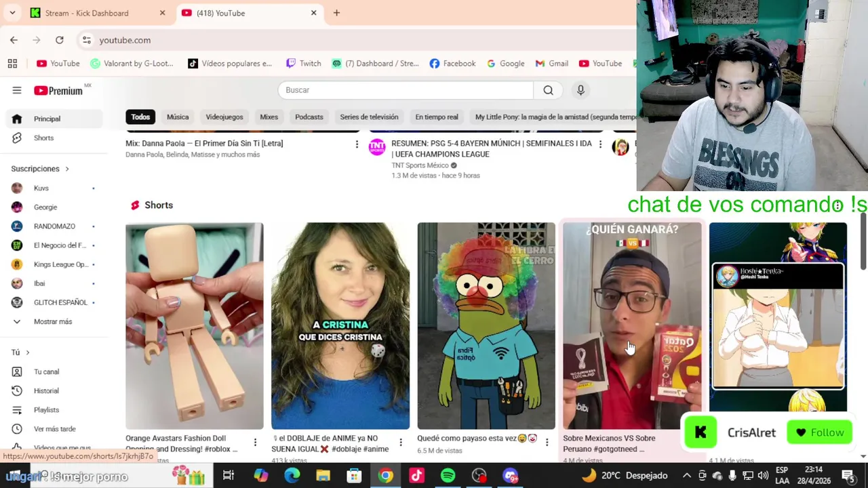The image size is (868, 488).
Task: Play the payaso clown frog short
Action: [486, 325]
